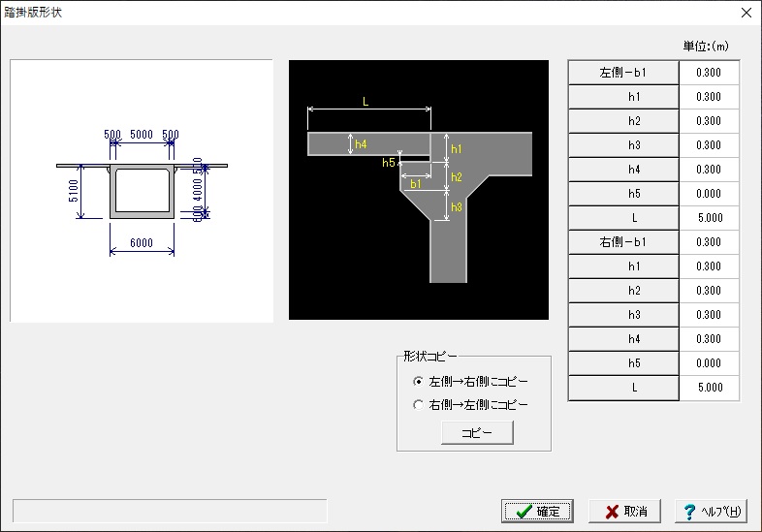
Task: Click the 右側-b1 row header
Action: pos(623,242)
